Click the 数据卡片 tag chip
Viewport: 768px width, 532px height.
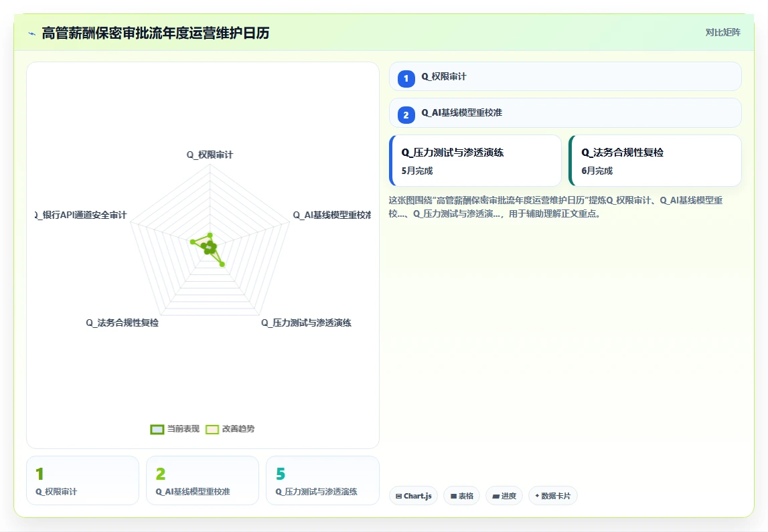[x=552, y=496]
